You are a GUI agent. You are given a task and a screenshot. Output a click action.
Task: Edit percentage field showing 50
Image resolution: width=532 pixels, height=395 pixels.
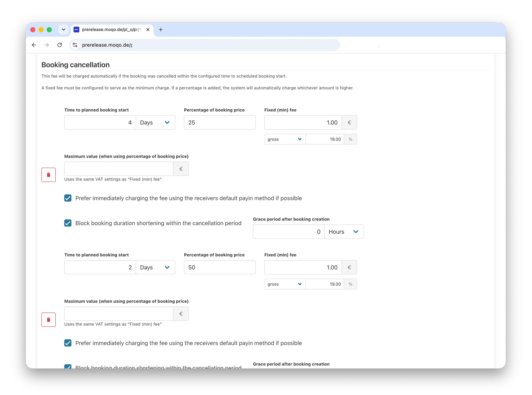point(220,267)
